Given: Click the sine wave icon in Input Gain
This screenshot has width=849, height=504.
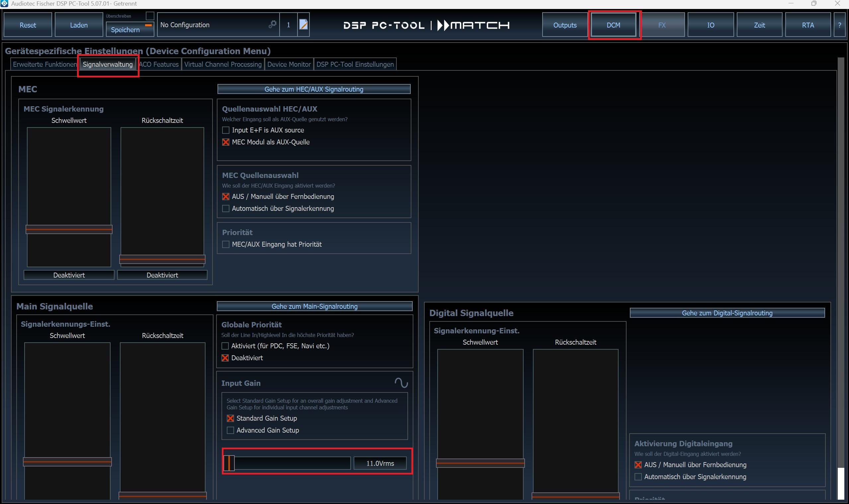Looking at the screenshot, I should coord(401,383).
